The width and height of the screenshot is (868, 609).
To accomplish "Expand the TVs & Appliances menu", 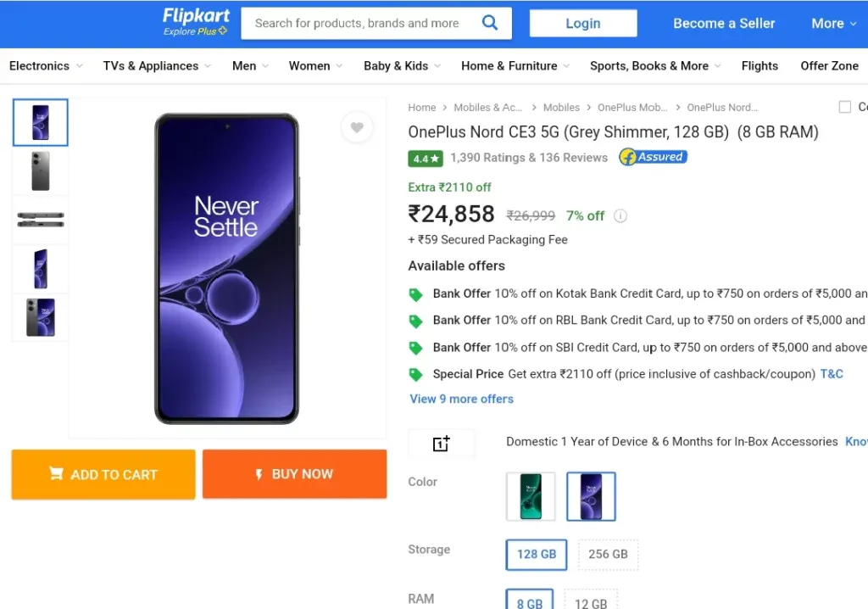I will pos(157,66).
